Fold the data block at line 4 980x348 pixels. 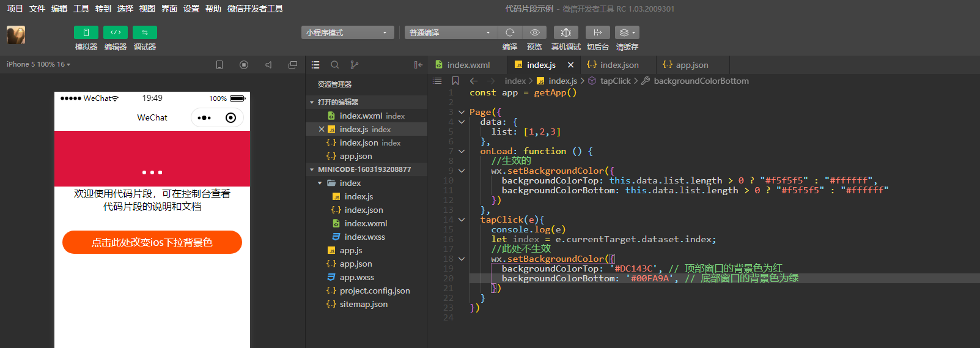462,122
